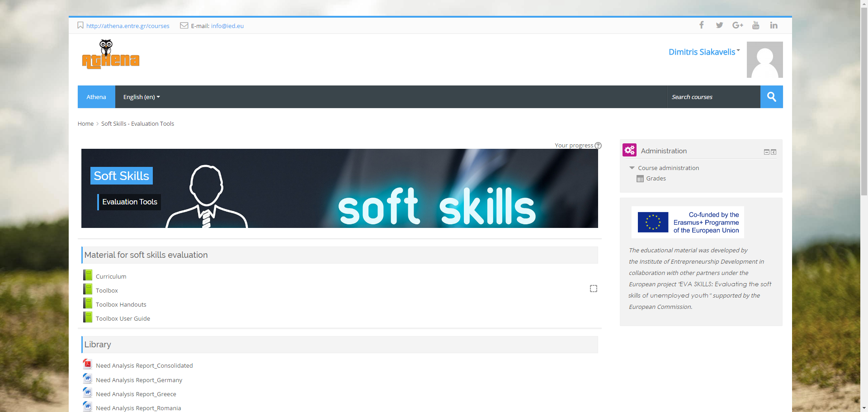Click the LinkedIn icon
The width and height of the screenshot is (868, 412).
click(x=774, y=25)
